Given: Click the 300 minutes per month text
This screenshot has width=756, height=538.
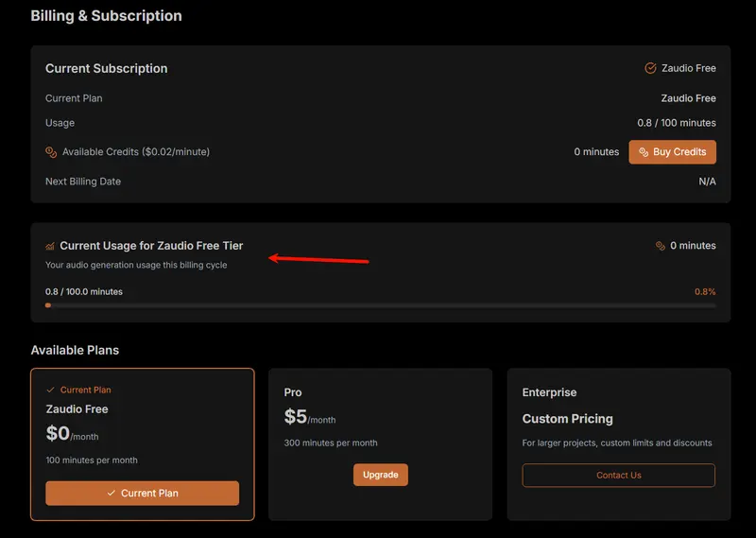Looking at the screenshot, I should (331, 443).
